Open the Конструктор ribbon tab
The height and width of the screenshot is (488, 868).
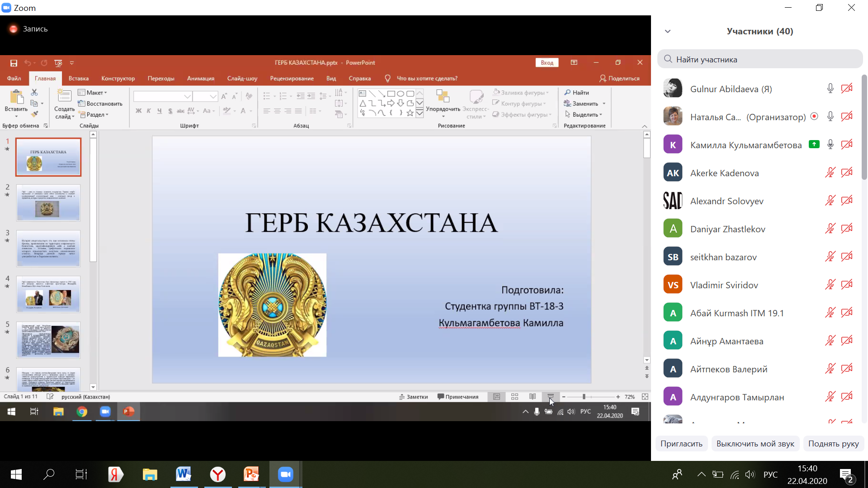pos(118,79)
